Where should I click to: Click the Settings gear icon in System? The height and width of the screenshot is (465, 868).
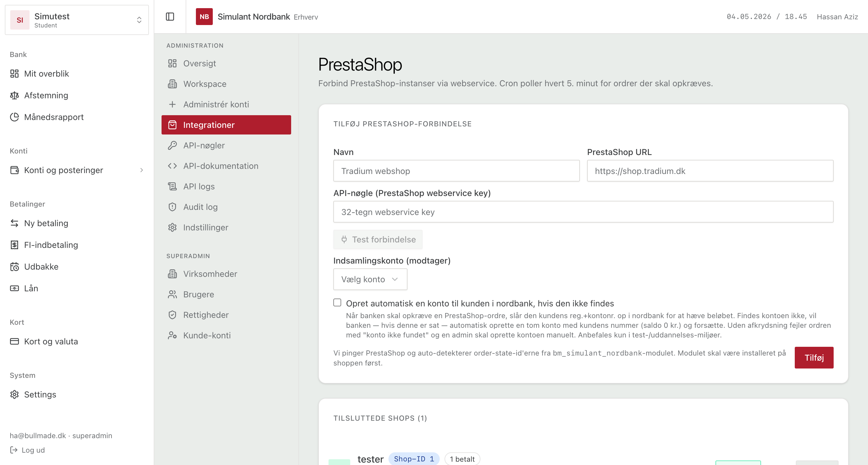coord(14,394)
